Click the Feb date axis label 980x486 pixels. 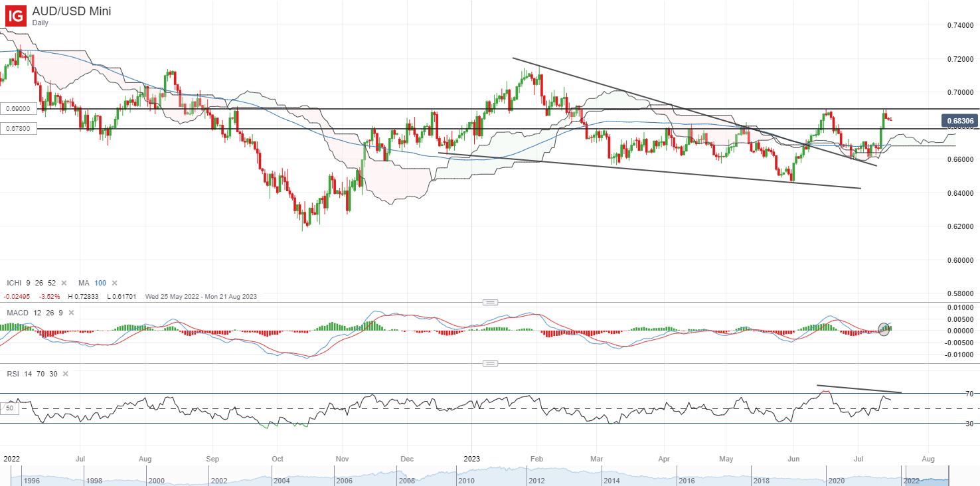(536, 459)
